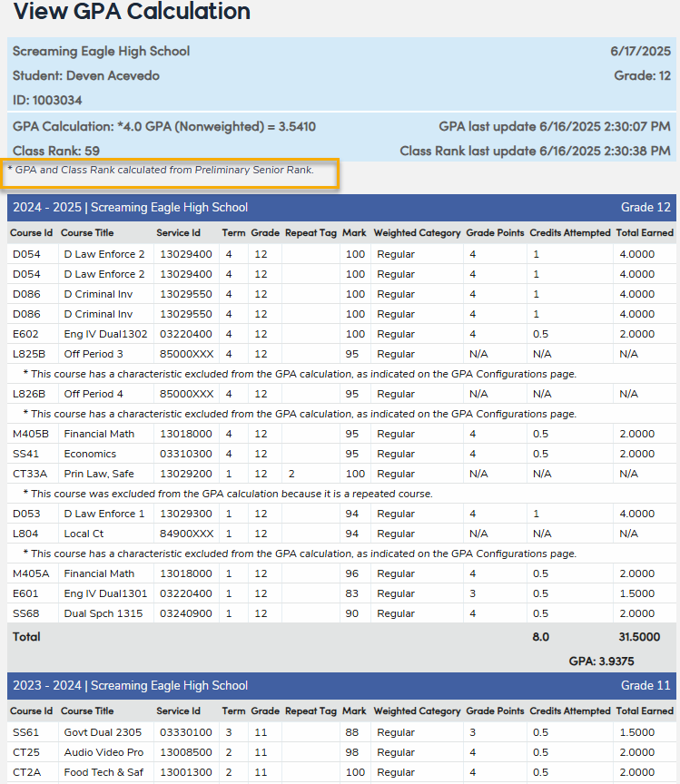Select the 'Off Period 4' course title

click(94, 394)
